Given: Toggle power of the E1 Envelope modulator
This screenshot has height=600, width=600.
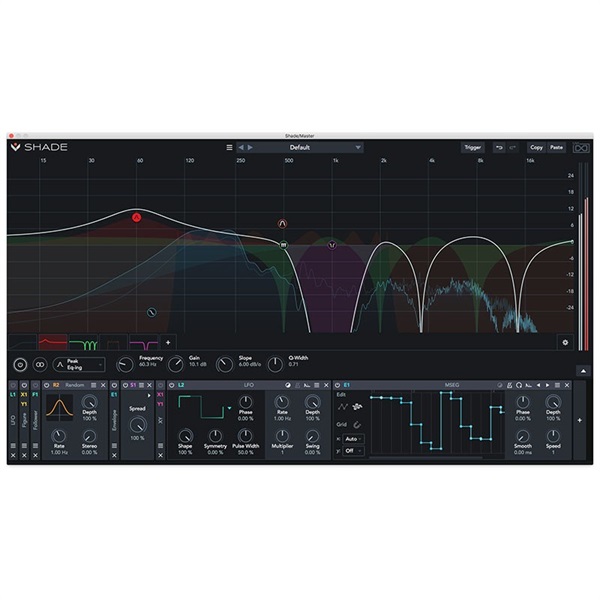Looking at the screenshot, I should tap(114, 385).
